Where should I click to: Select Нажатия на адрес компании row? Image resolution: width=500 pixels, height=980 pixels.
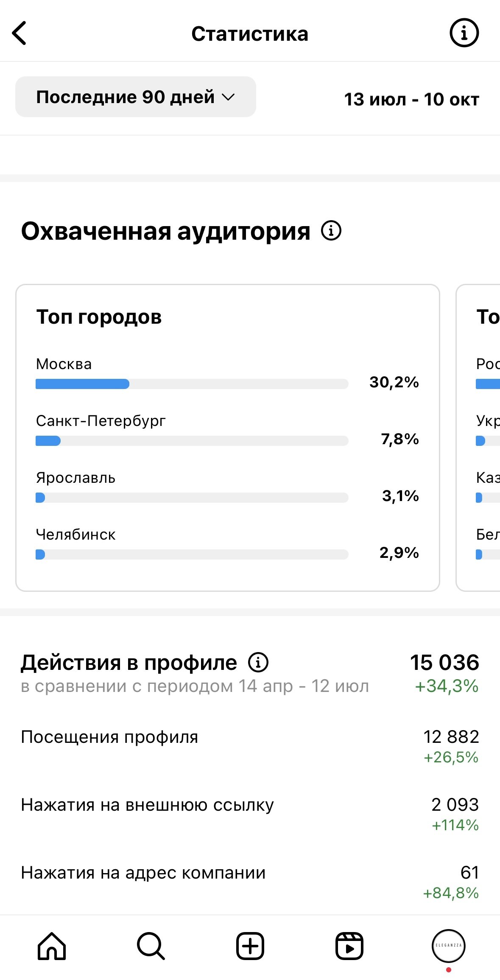250,881
